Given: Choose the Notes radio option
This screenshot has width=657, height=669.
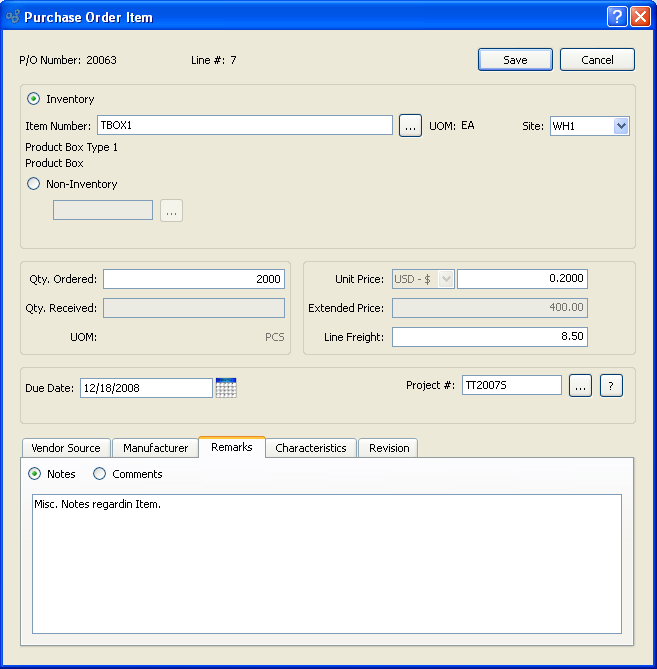Looking at the screenshot, I should (34, 474).
